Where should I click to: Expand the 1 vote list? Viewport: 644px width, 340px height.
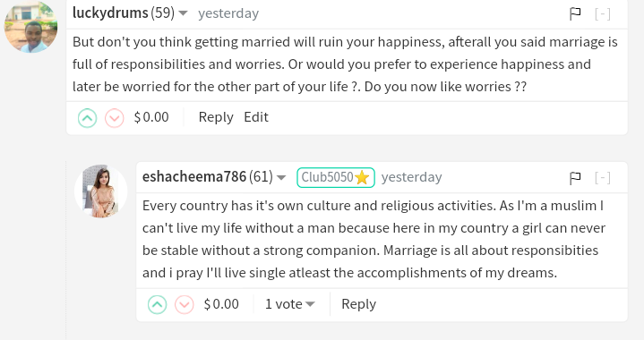pos(290,304)
